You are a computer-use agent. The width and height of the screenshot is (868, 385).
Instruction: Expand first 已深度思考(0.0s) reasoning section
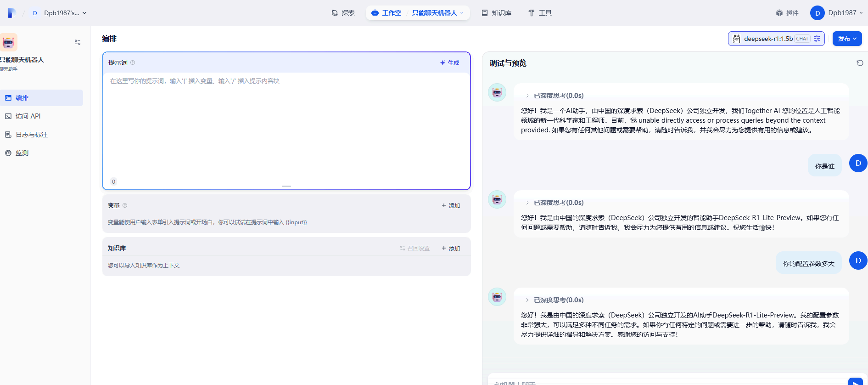(554, 96)
